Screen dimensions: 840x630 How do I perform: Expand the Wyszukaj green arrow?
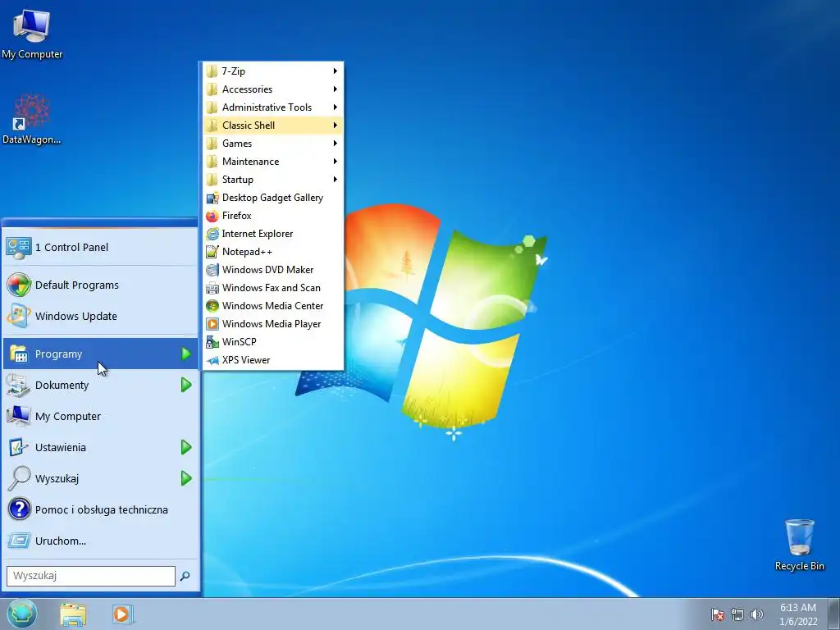pyautogui.click(x=186, y=478)
